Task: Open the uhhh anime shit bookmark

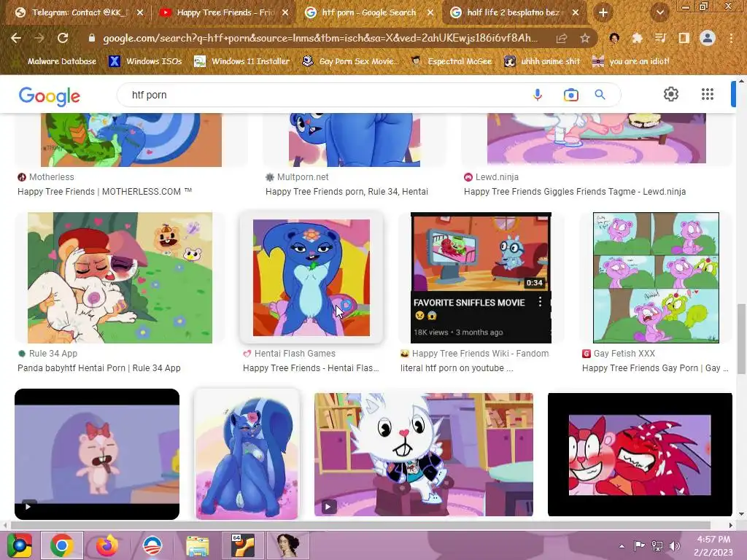Action: (542, 61)
